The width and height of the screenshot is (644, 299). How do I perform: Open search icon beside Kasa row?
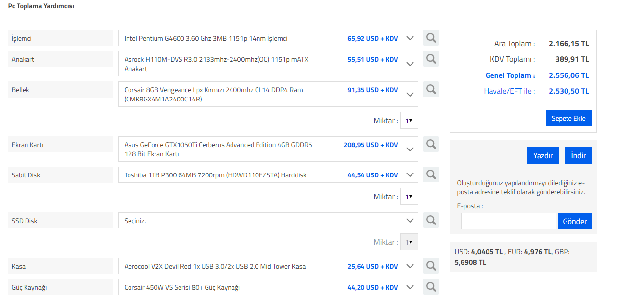coord(431,266)
